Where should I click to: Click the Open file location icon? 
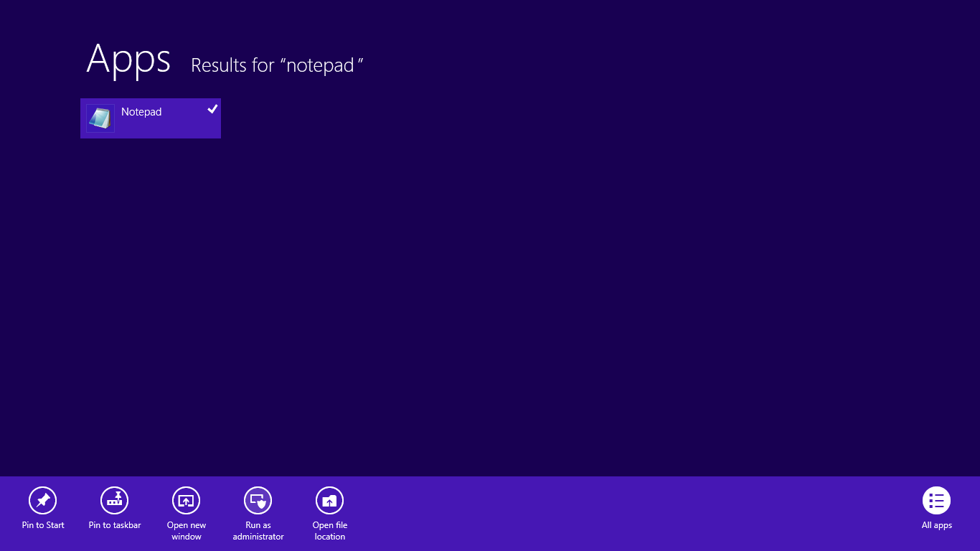pyautogui.click(x=330, y=501)
